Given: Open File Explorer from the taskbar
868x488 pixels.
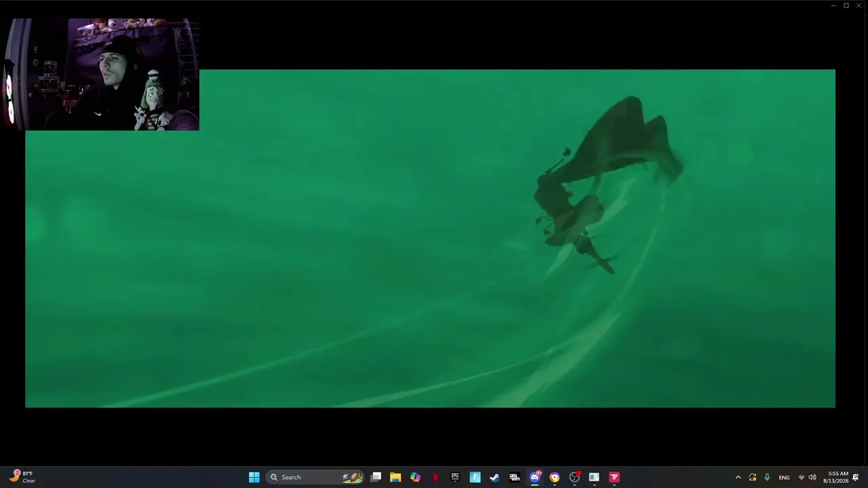Looking at the screenshot, I should coord(395,477).
